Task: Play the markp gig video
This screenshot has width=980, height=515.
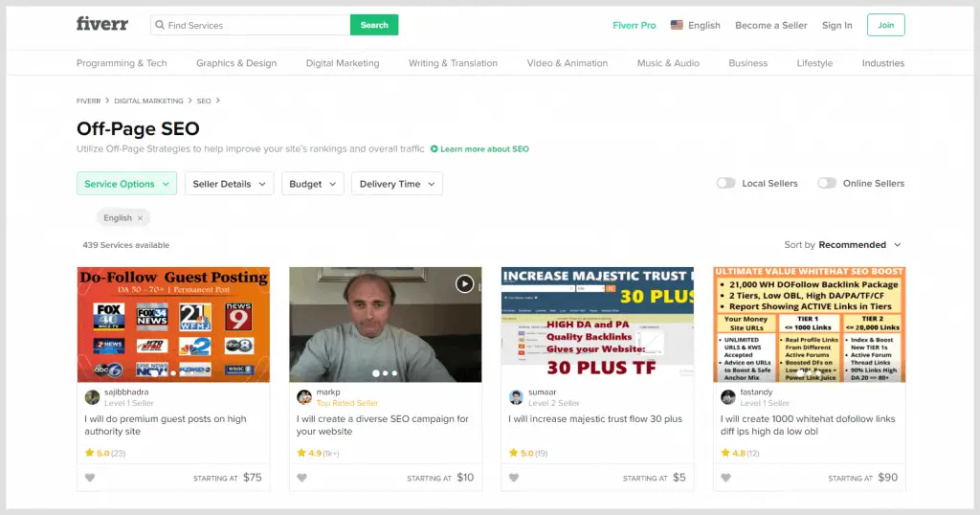Action: point(464,283)
